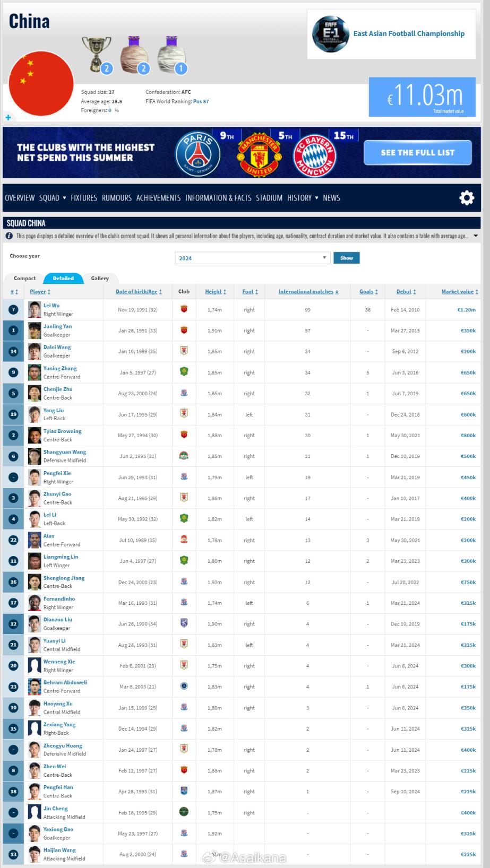The width and height of the screenshot is (490, 868).
Task: Click the EAFF E-1 championship logo
Action: click(330, 34)
